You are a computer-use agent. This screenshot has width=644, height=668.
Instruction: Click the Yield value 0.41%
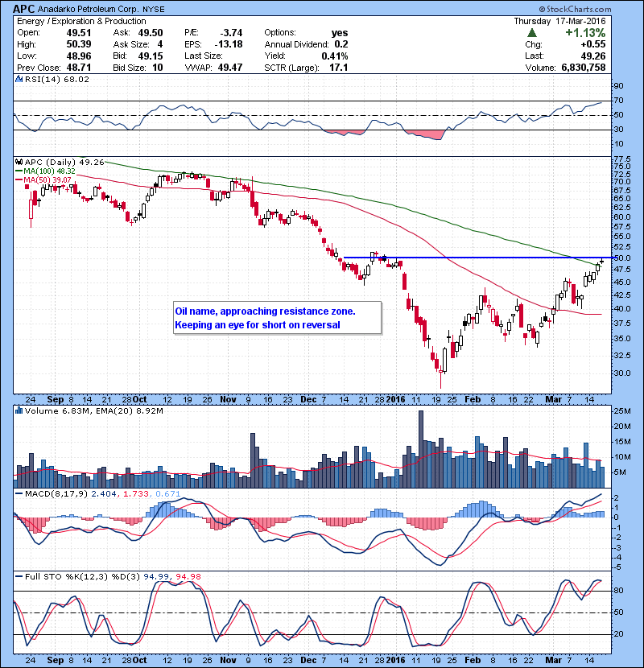[x=335, y=56]
